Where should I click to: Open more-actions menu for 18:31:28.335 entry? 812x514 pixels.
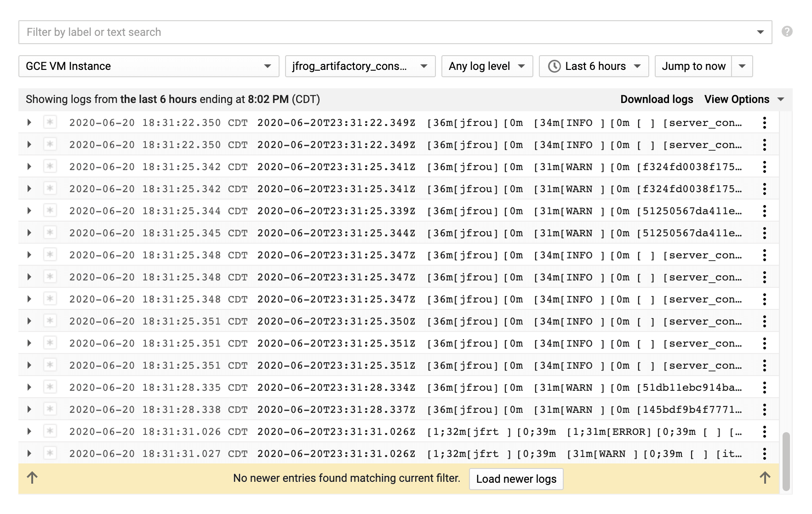pyautogui.click(x=764, y=388)
